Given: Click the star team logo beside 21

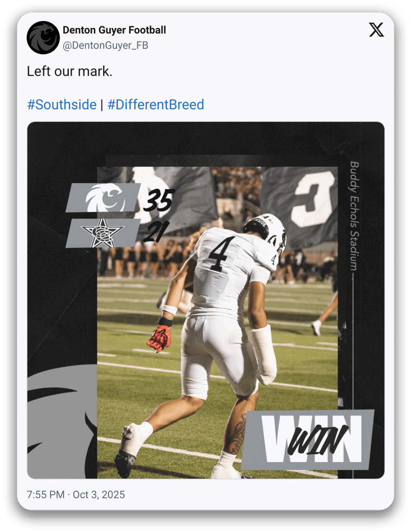Looking at the screenshot, I should [103, 233].
